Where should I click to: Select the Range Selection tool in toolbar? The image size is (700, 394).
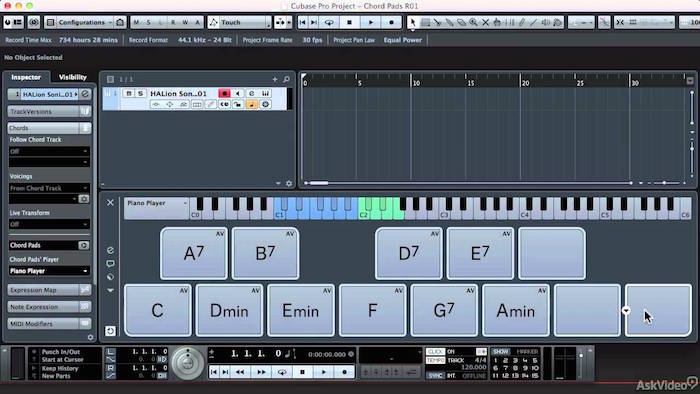[425, 22]
